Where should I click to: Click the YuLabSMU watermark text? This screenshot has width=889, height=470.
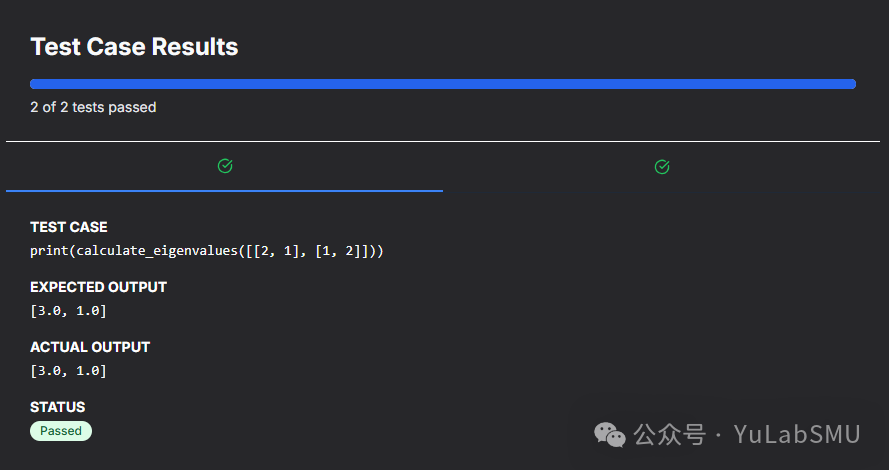tap(797, 434)
